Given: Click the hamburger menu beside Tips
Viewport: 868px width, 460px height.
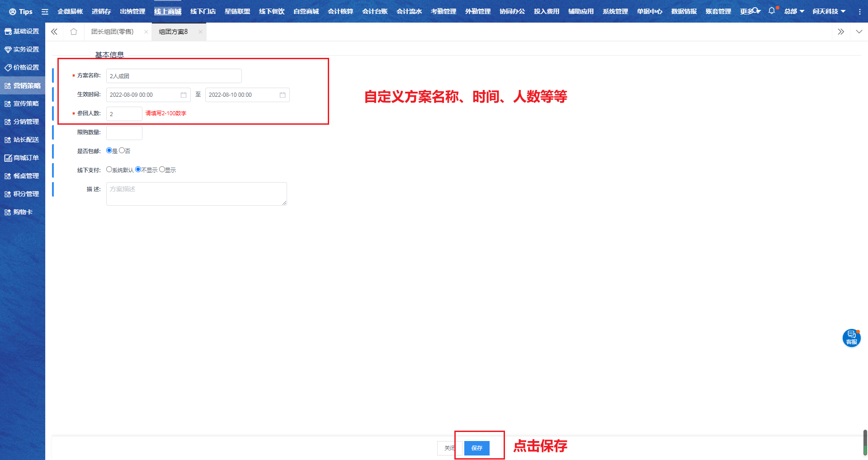Looking at the screenshot, I should (x=44, y=12).
